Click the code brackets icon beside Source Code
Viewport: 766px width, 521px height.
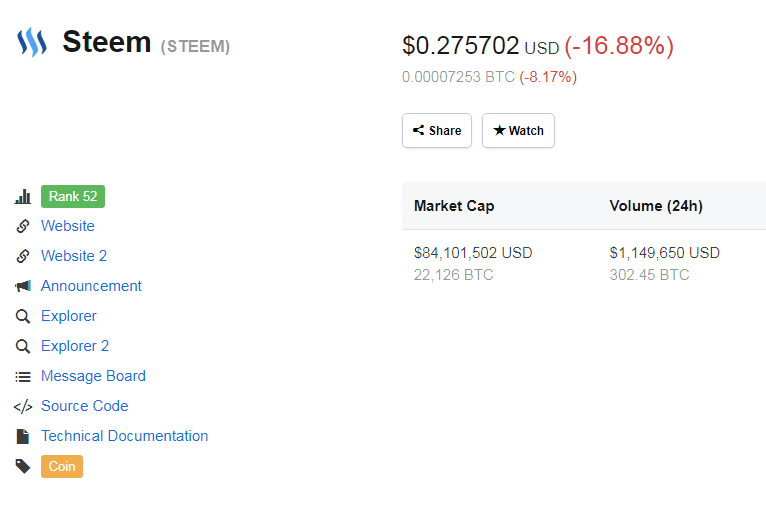coord(23,406)
